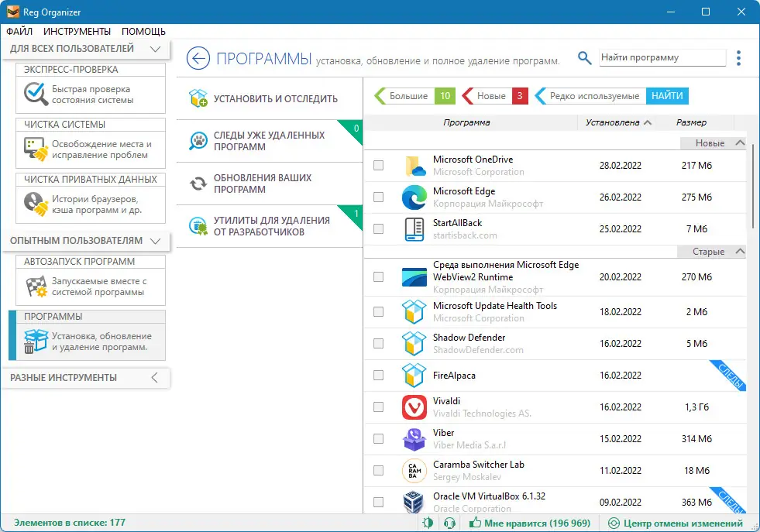Click the Vivaldi size 1,3 Гб
This screenshot has width=760, height=532.
click(696, 407)
